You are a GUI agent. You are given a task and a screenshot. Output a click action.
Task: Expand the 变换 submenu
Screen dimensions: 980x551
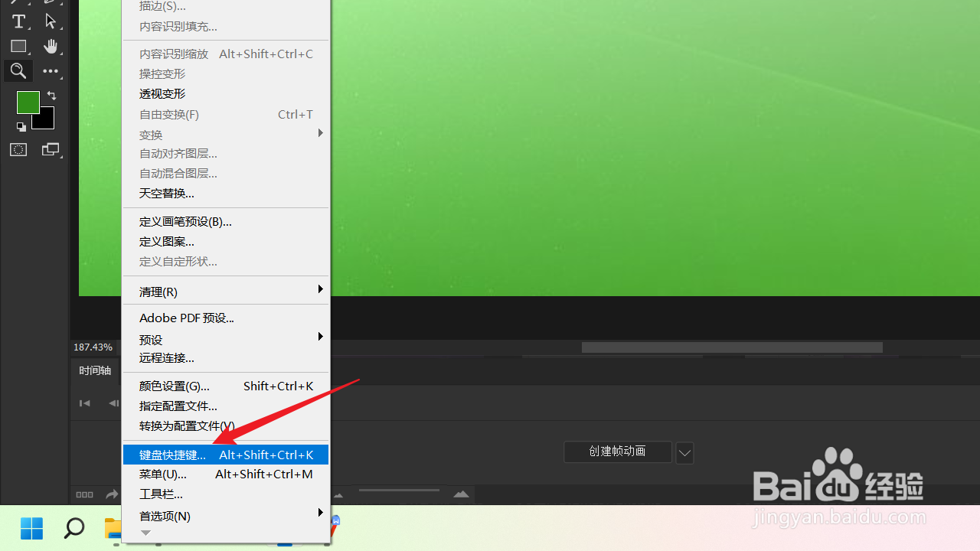point(226,135)
